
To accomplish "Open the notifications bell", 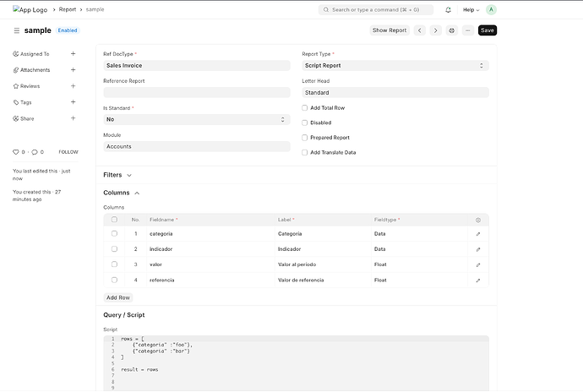I will 448,10.
